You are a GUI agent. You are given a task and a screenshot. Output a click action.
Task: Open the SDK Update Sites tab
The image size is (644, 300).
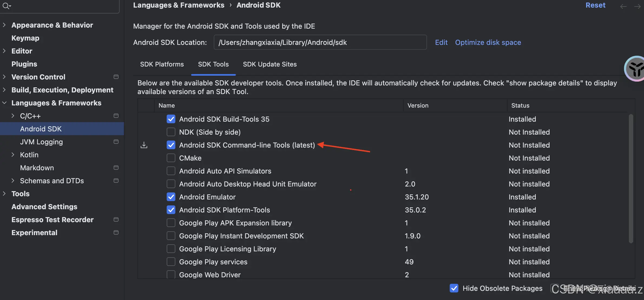tap(270, 64)
